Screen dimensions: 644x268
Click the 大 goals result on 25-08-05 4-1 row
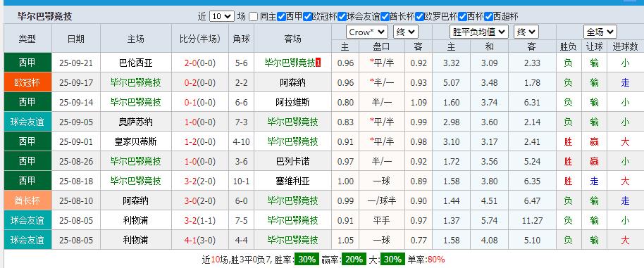pos(625,240)
